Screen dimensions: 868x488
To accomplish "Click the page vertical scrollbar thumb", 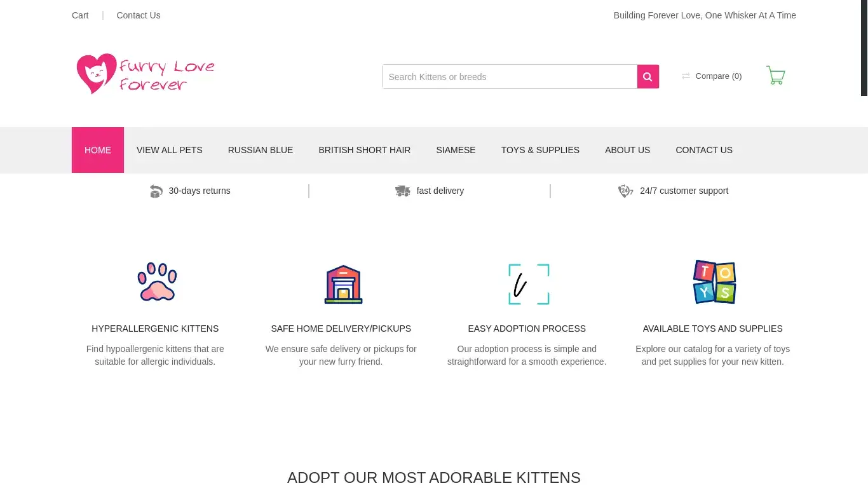I will 864,48.
